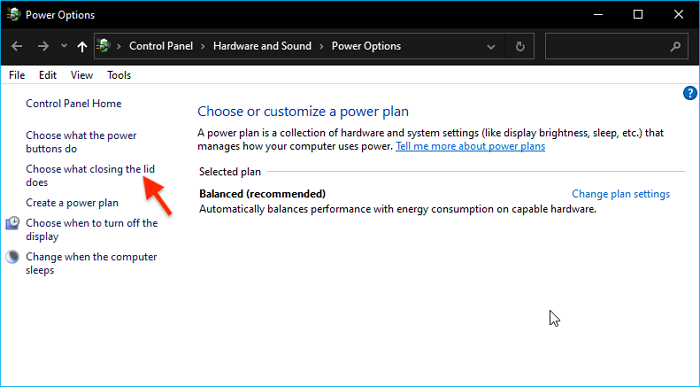
Task: Click the Power Options icon in address bar
Action: click(x=104, y=46)
